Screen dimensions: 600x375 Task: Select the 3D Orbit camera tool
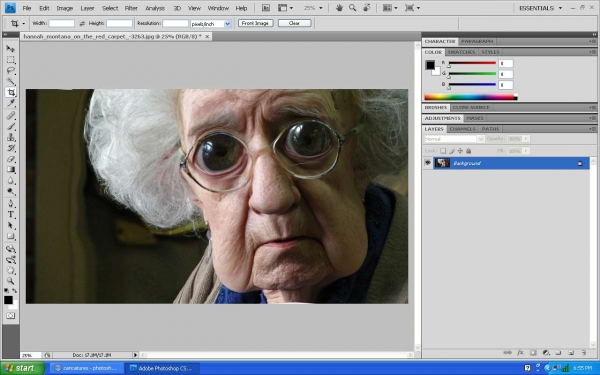10,260
